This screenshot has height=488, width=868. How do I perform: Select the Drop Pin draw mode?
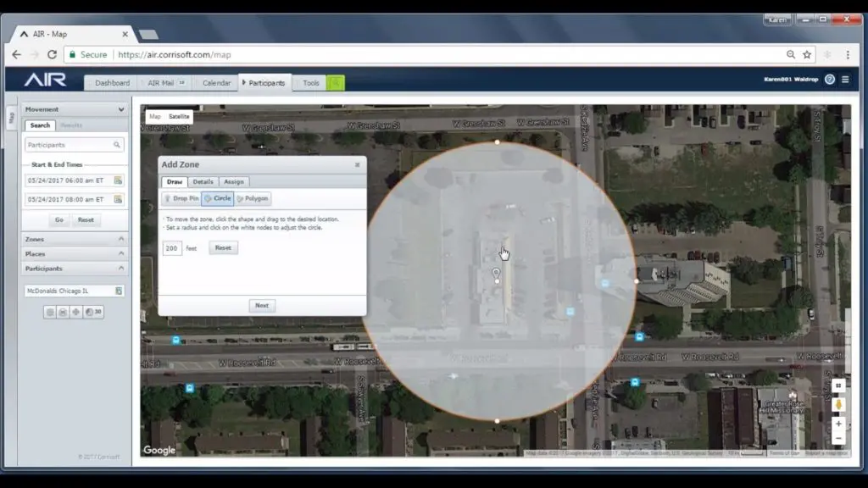click(181, 198)
